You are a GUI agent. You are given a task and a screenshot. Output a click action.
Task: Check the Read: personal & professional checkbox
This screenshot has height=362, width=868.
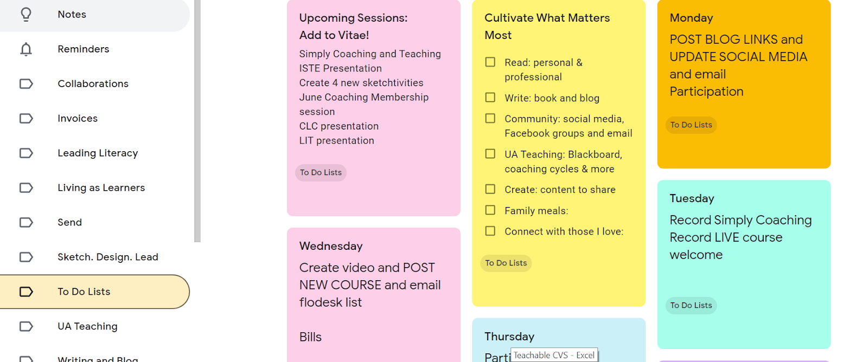point(490,62)
